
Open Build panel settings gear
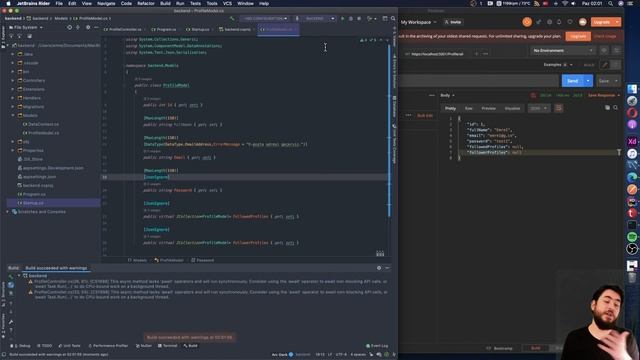coord(379,268)
